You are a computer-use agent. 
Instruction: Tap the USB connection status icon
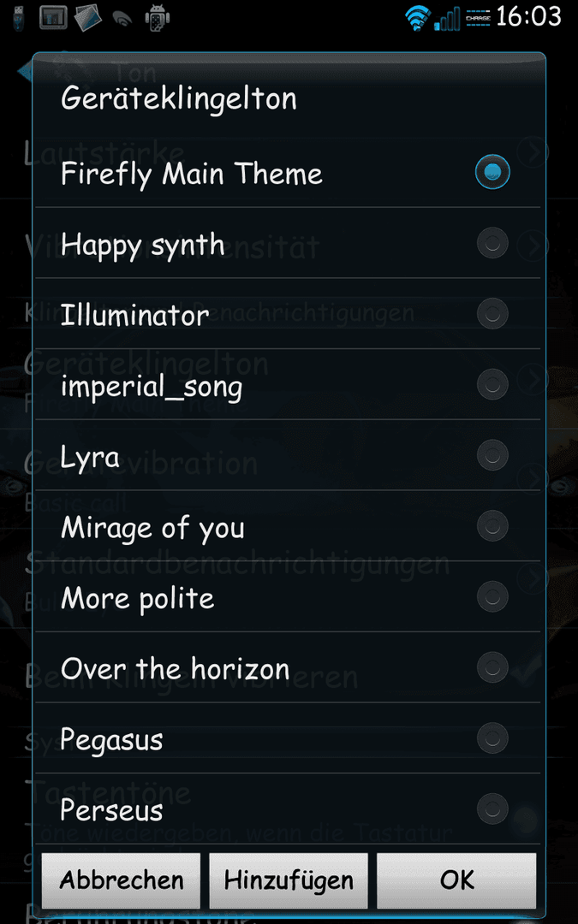click(x=18, y=18)
